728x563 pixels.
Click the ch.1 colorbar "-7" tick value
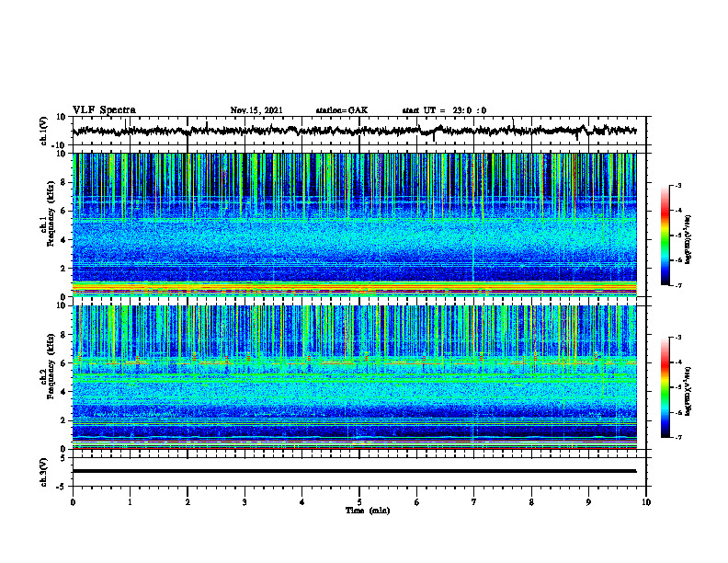(x=678, y=285)
